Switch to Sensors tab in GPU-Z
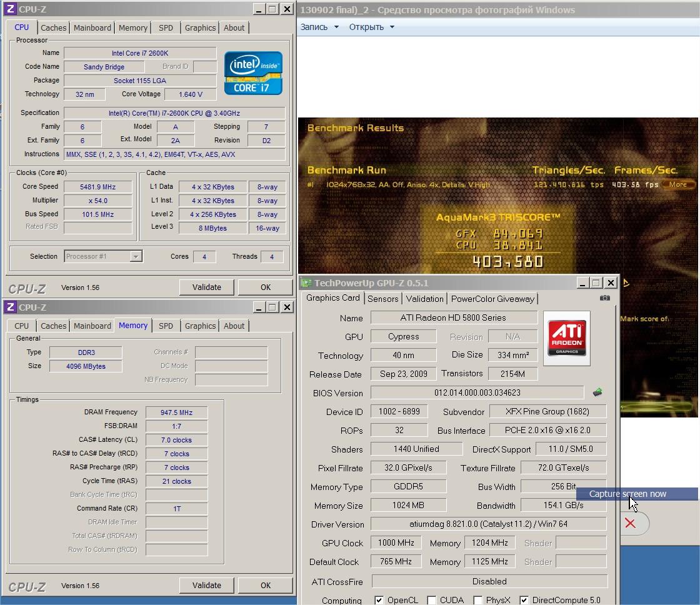The height and width of the screenshot is (605, 700). pyautogui.click(x=382, y=299)
